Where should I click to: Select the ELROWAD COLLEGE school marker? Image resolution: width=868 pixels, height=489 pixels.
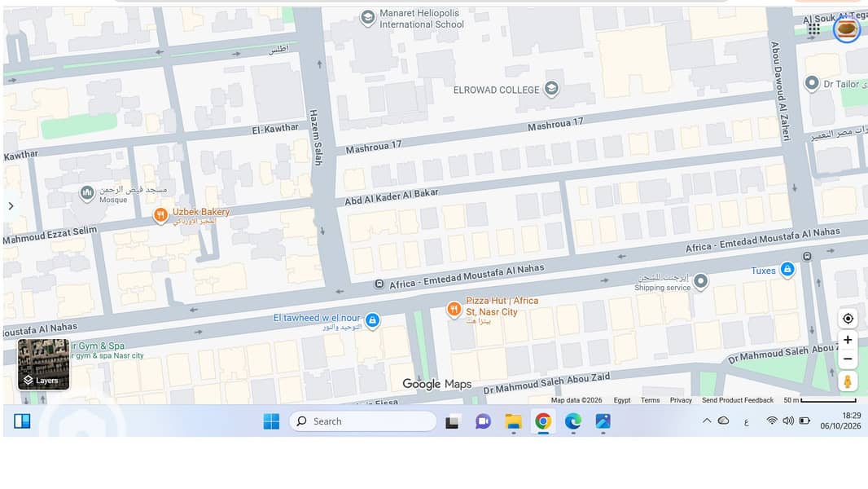pos(550,89)
